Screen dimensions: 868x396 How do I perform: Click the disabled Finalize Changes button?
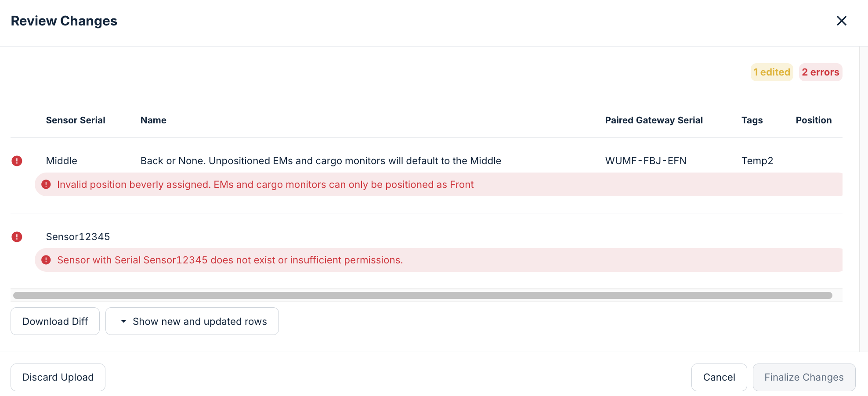pos(804,377)
